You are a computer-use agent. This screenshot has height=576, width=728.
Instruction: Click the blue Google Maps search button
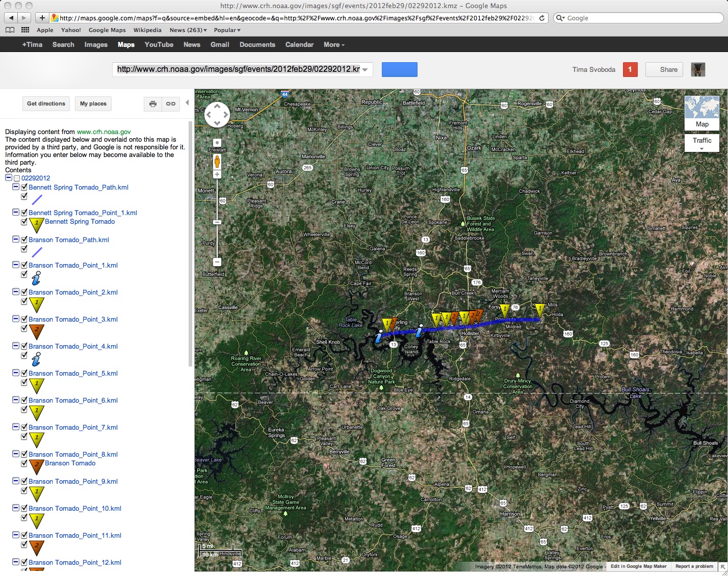coord(399,69)
